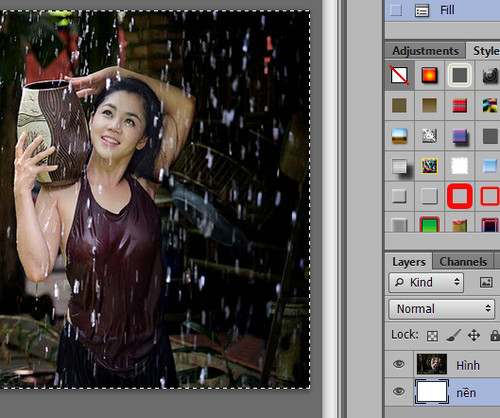Filter layers by pixel layers icon

[486, 283]
